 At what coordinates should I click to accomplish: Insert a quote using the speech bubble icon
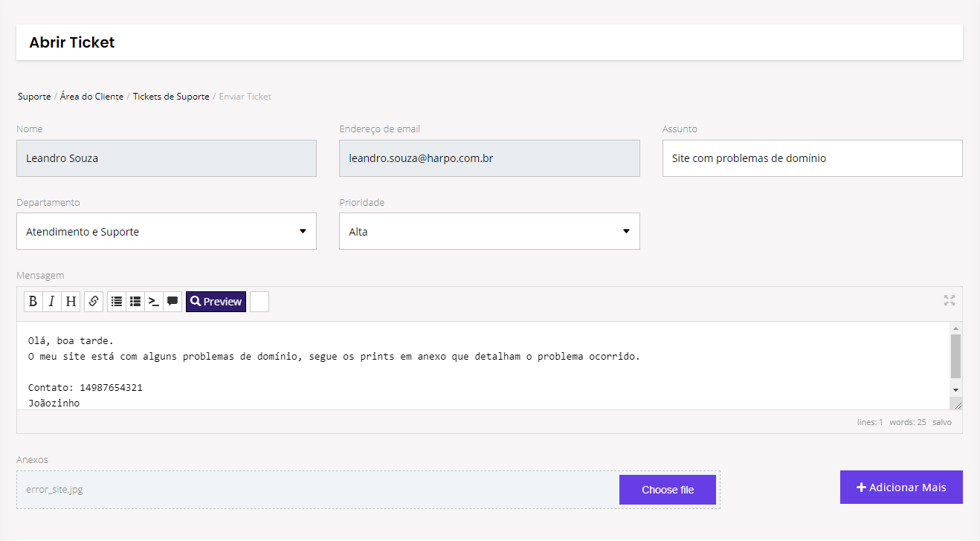(173, 302)
